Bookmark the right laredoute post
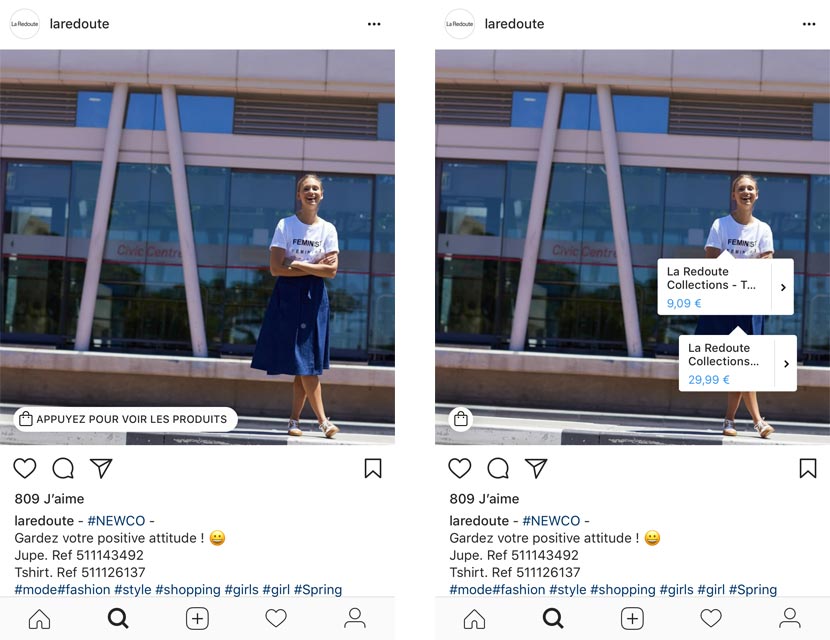The height and width of the screenshot is (640, 830). click(808, 468)
